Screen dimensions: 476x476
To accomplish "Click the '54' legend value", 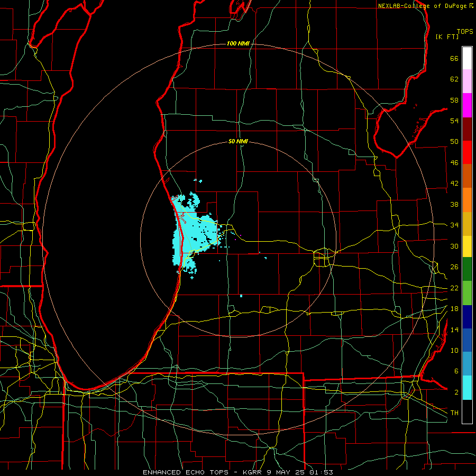I will pos(454,121).
